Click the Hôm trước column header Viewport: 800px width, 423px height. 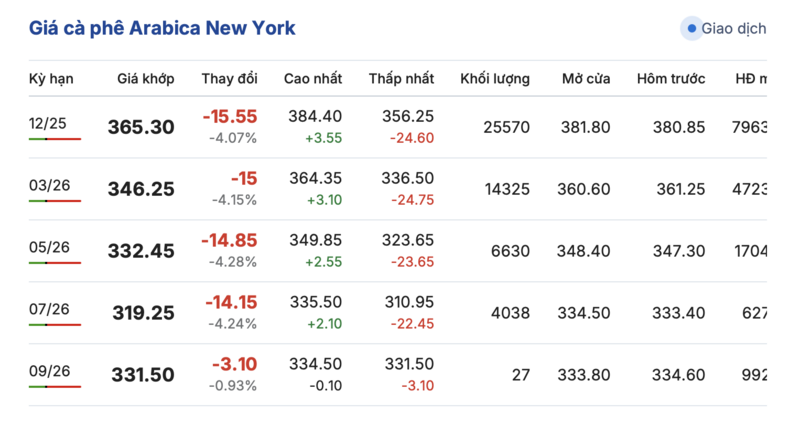pyautogui.click(x=671, y=79)
